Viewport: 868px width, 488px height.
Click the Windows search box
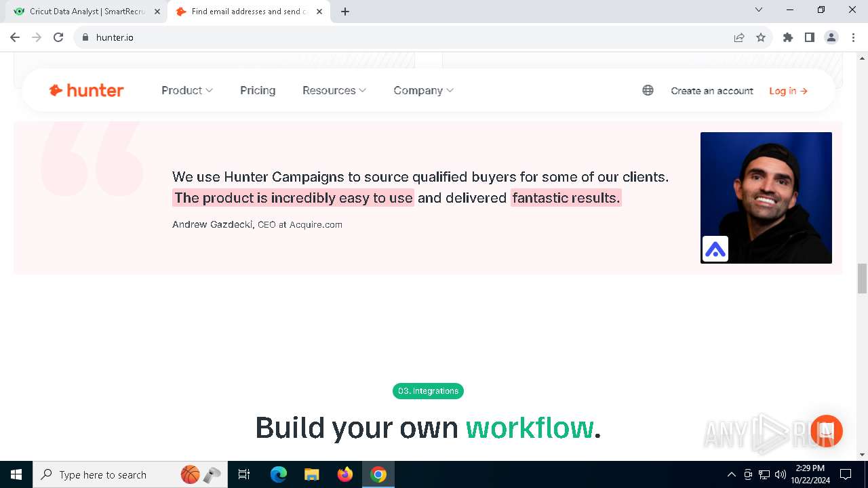coord(129,474)
